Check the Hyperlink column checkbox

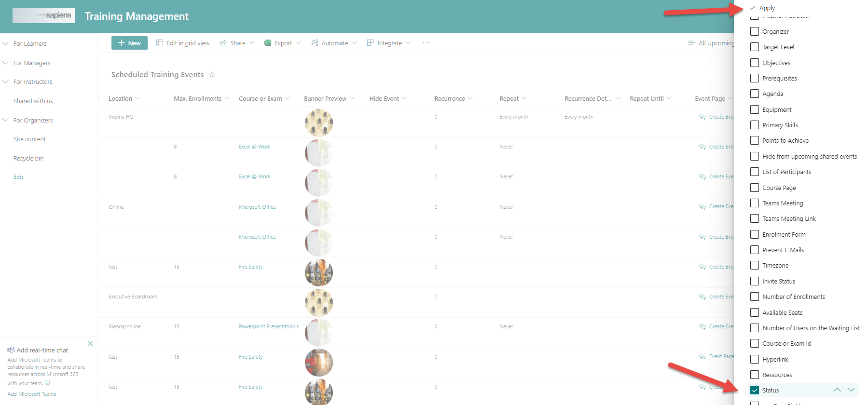point(755,359)
